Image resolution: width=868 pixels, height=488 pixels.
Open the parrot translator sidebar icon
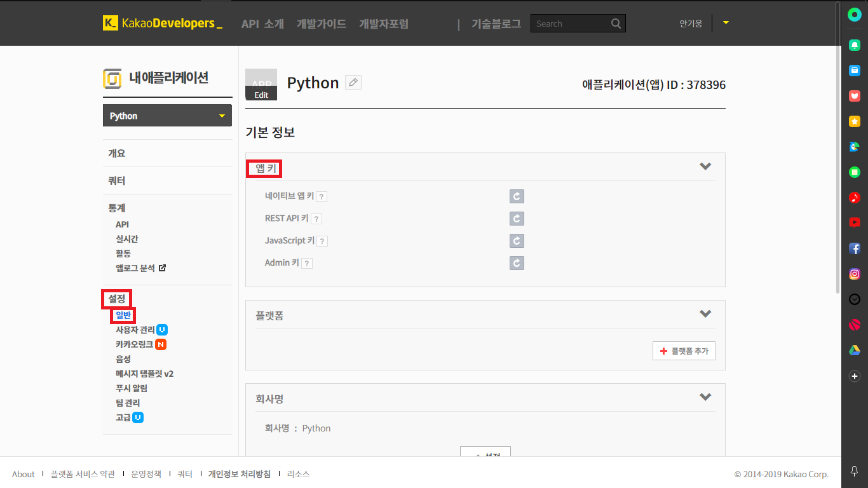tap(855, 146)
